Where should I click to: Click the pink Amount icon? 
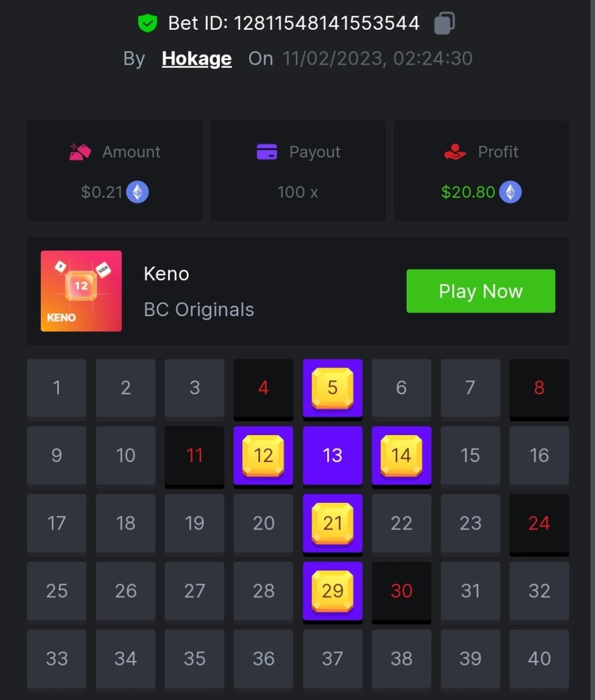click(80, 152)
